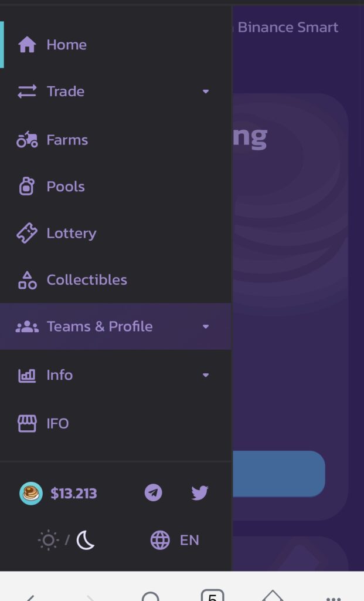
Task: Open the Telegram icon link
Action: tap(153, 492)
